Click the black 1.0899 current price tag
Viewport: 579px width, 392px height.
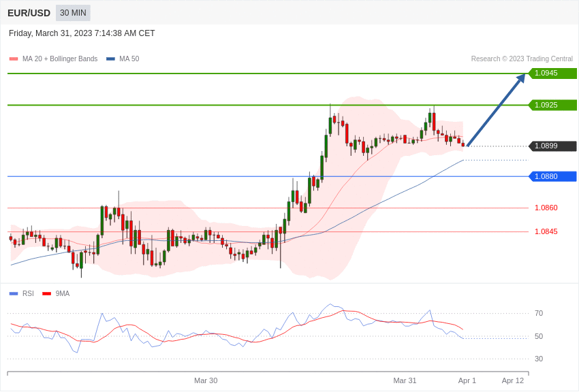point(552,146)
